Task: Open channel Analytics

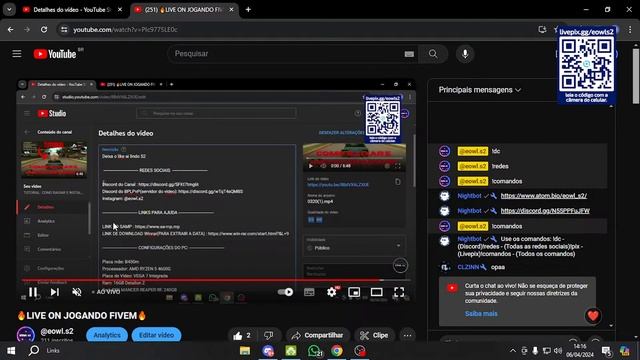Action: 107,335
